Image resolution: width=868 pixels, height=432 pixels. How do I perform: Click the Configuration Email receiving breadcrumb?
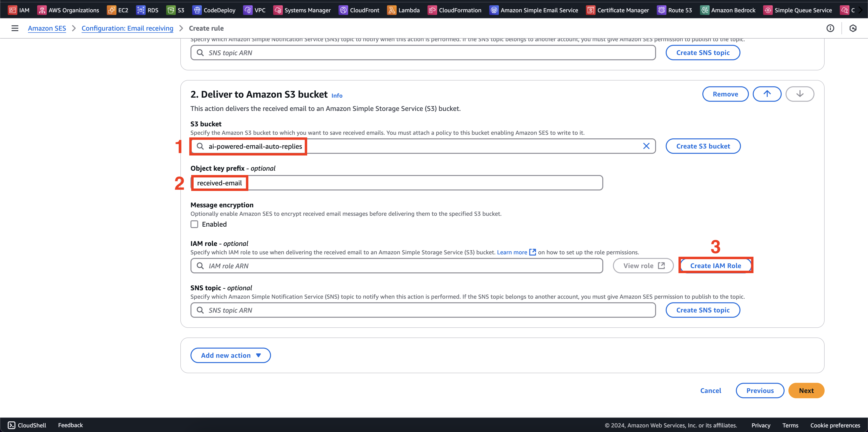(127, 28)
